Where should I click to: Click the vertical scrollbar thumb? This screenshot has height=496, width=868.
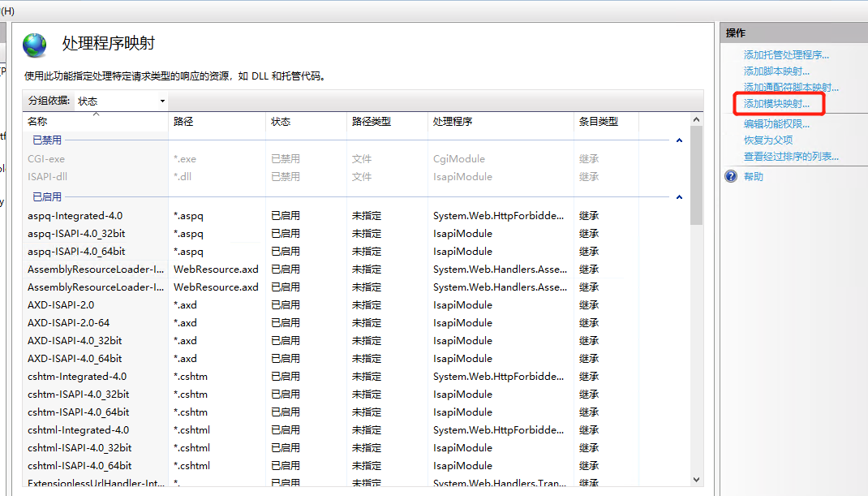tap(696, 175)
